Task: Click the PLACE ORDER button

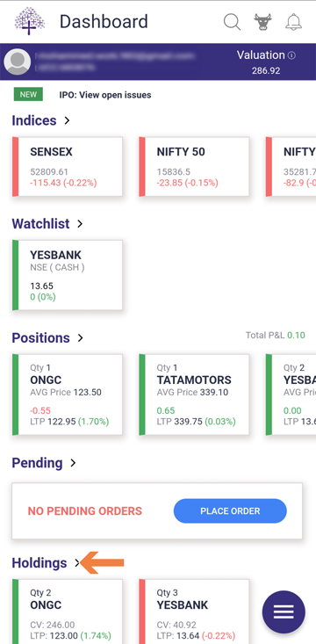Action: (x=230, y=511)
